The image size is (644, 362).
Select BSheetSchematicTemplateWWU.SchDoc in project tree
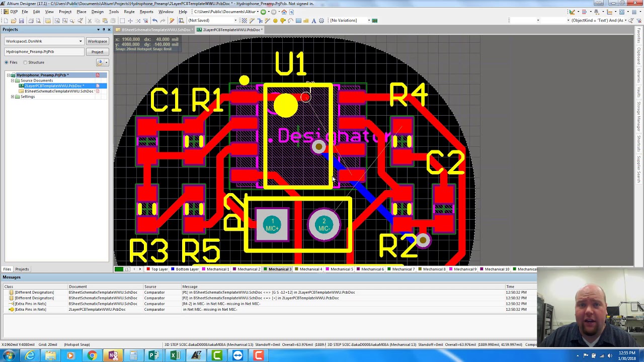pyautogui.click(x=59, y=91)
